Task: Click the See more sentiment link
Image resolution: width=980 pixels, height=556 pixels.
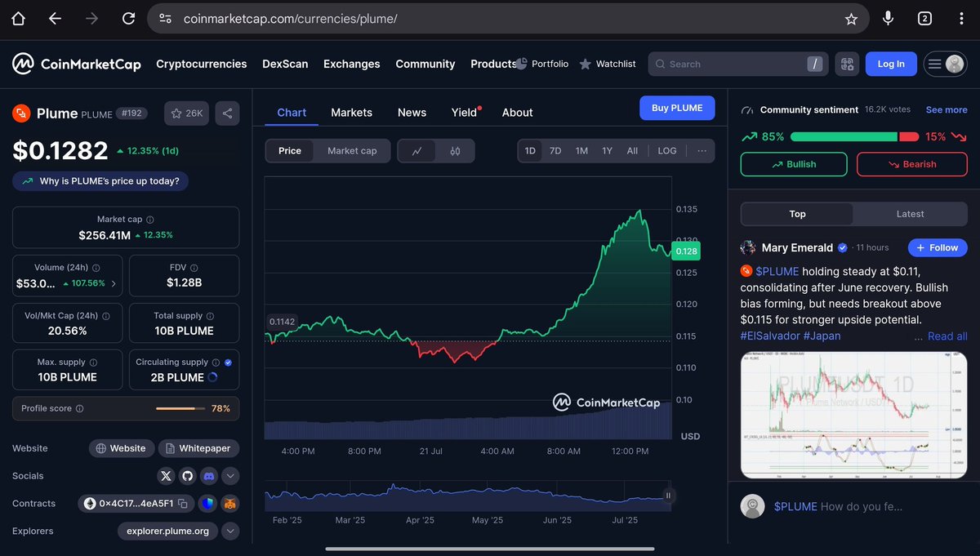Action: (x=947, y=109)
